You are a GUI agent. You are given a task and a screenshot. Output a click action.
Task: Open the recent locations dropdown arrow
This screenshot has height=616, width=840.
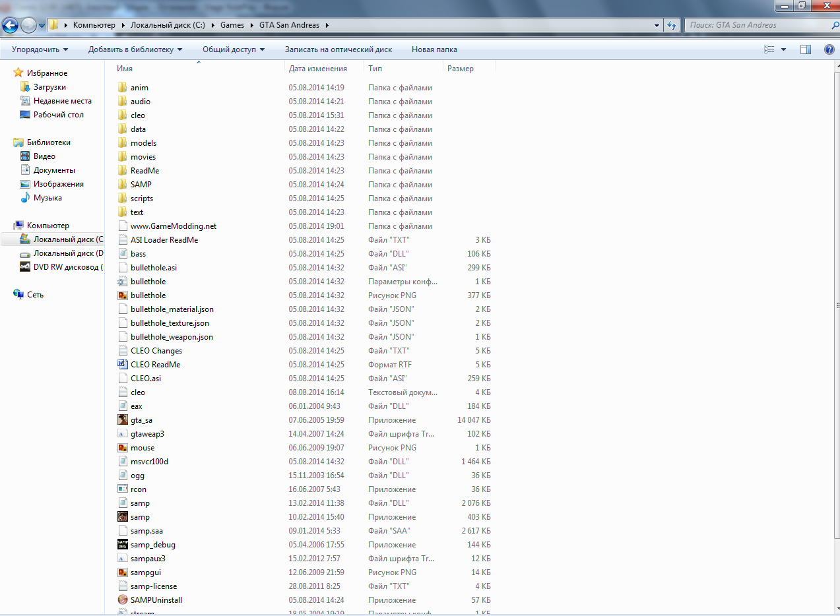point(42,26)
